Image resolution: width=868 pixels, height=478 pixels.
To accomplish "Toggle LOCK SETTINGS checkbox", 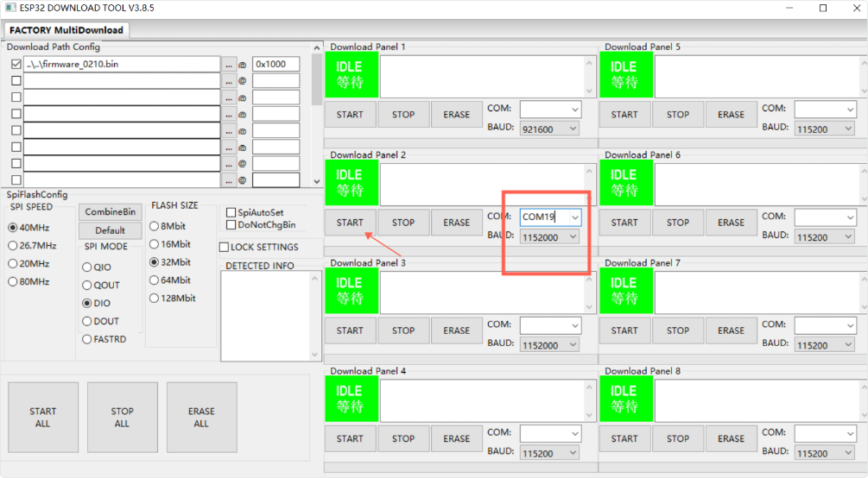I will click(x=225, y=248).
